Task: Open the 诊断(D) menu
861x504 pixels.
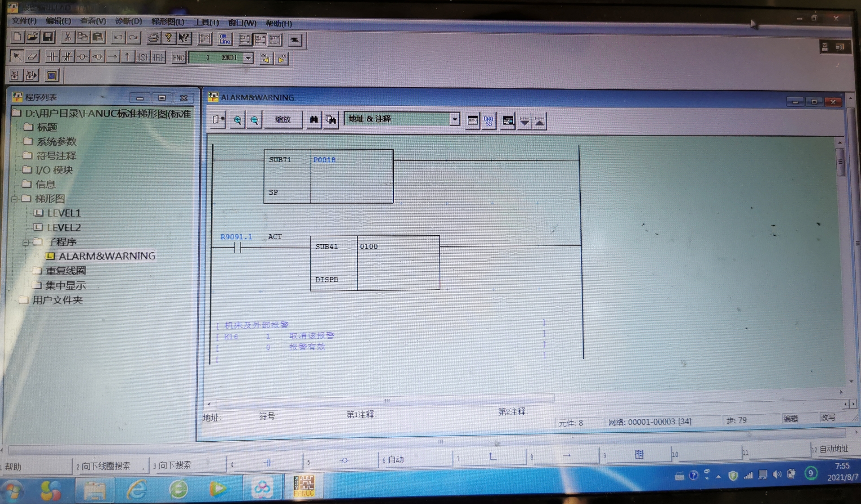Action: point(128,21)
